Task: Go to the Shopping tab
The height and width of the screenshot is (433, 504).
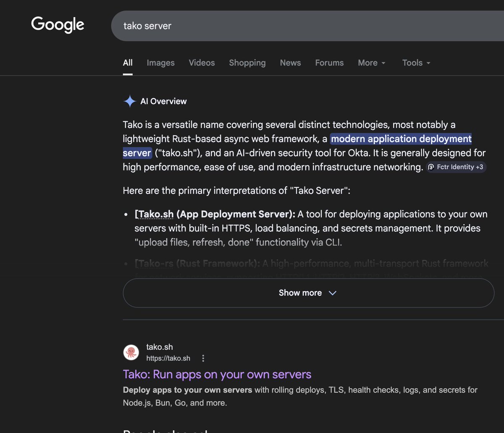Action: tap(247, 63)
